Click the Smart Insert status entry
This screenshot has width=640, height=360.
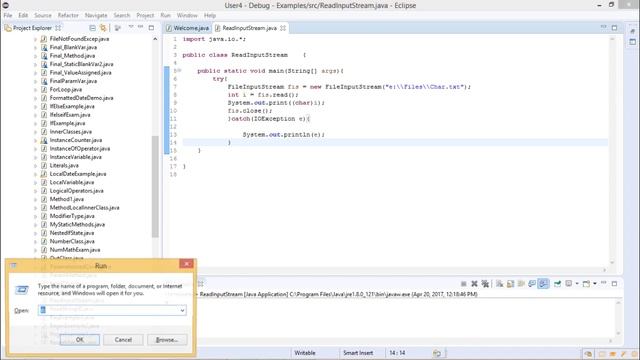point(358,353)
